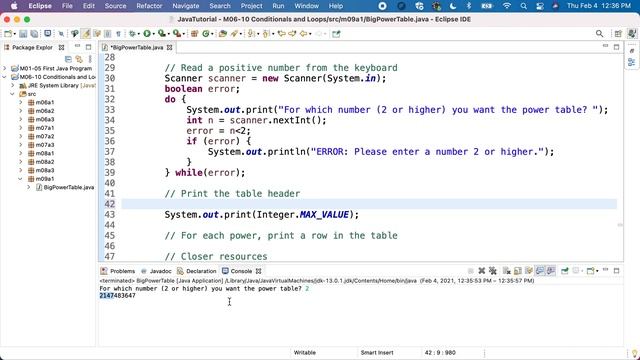Toggle Word Wrap in Console toolbar
Image resolution: width=640 pixels, height=360 pixels.
[529, 271]
